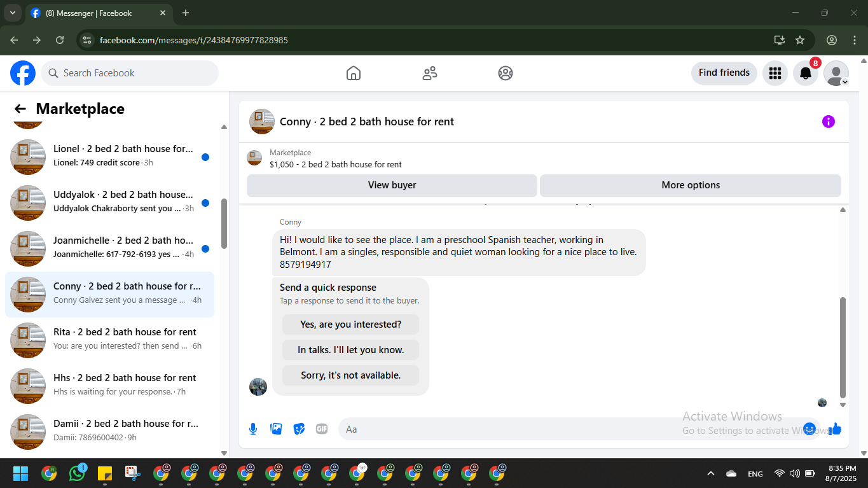868x488 pixels.
Task: Click the conversation list scrollbar up arrow
Action: point(224,127)
